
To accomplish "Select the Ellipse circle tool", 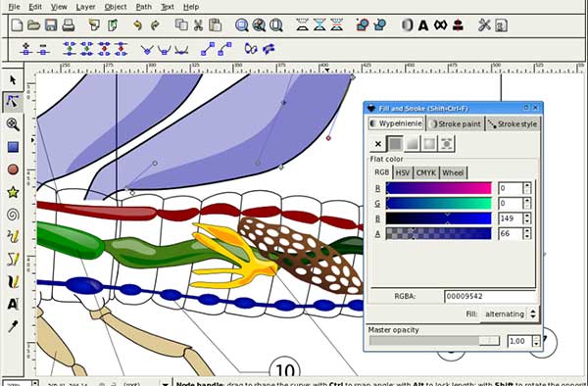I will (13, 169).
